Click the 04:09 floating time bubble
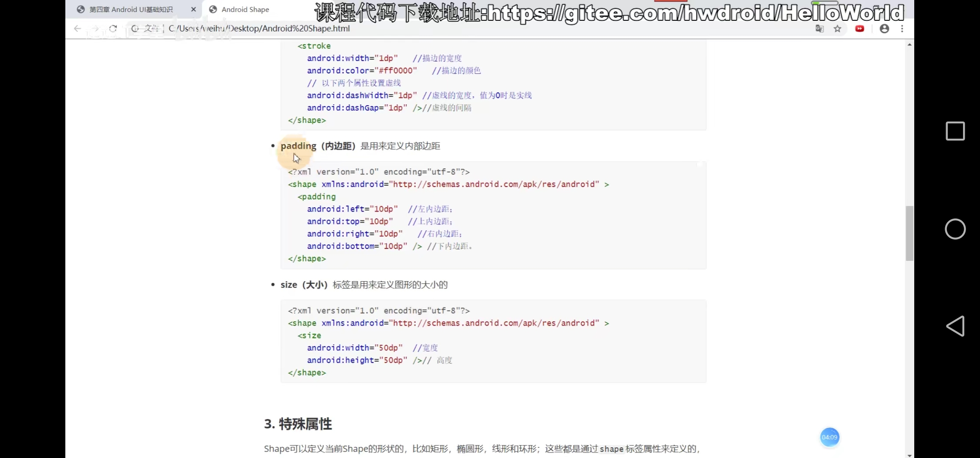The image size is (980, 458). click(x=829, y=437)
